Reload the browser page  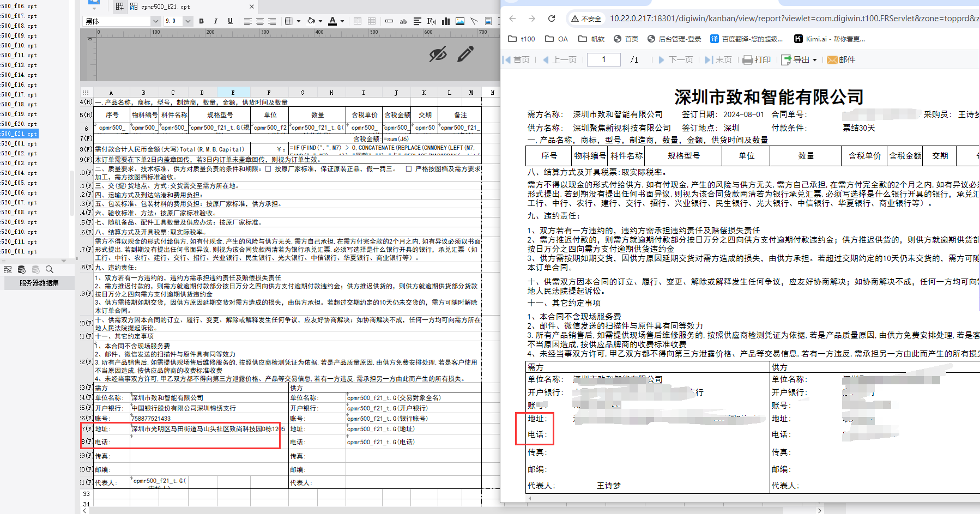(552, 19)
